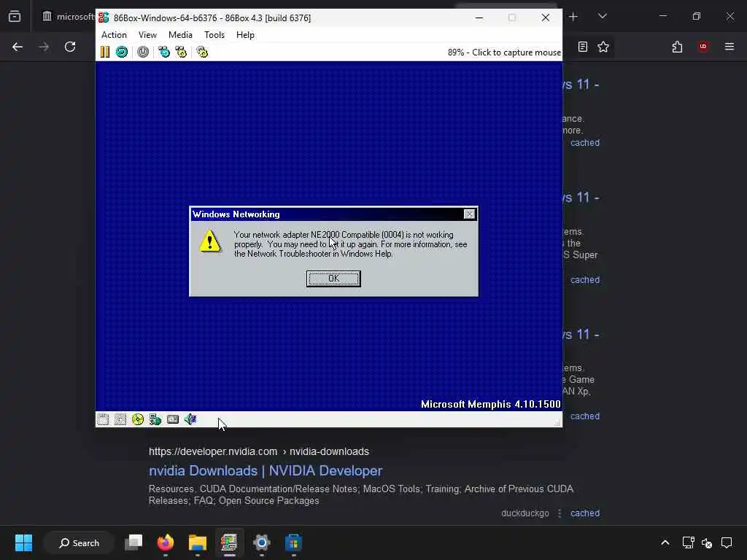Open the network tray icon
Screen dimensions: 747x560
(x=688, y=542)
